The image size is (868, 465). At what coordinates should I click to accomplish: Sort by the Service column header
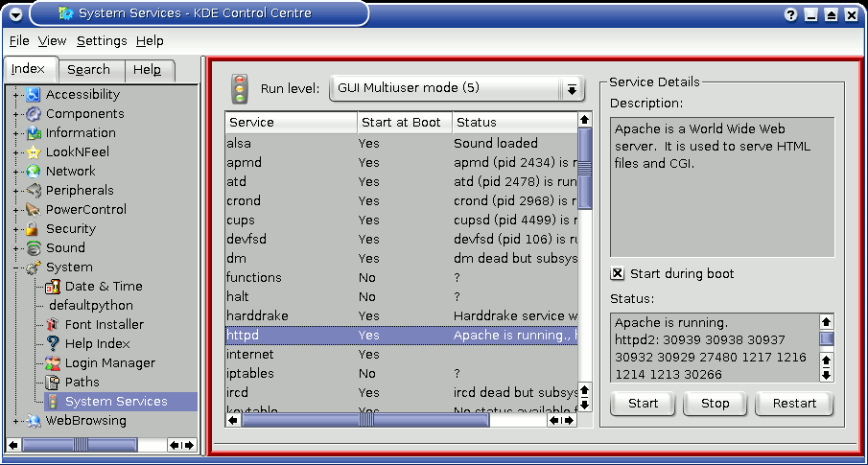[x=292, y=123]
